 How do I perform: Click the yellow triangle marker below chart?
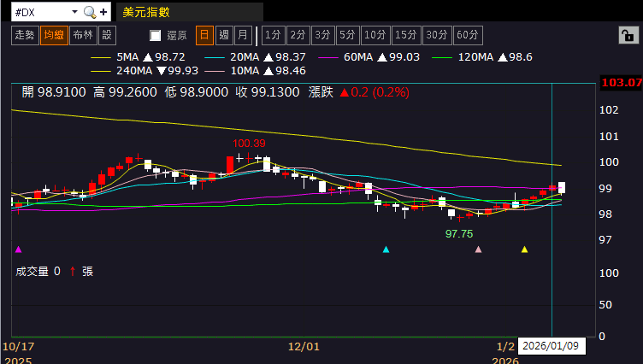524,250
